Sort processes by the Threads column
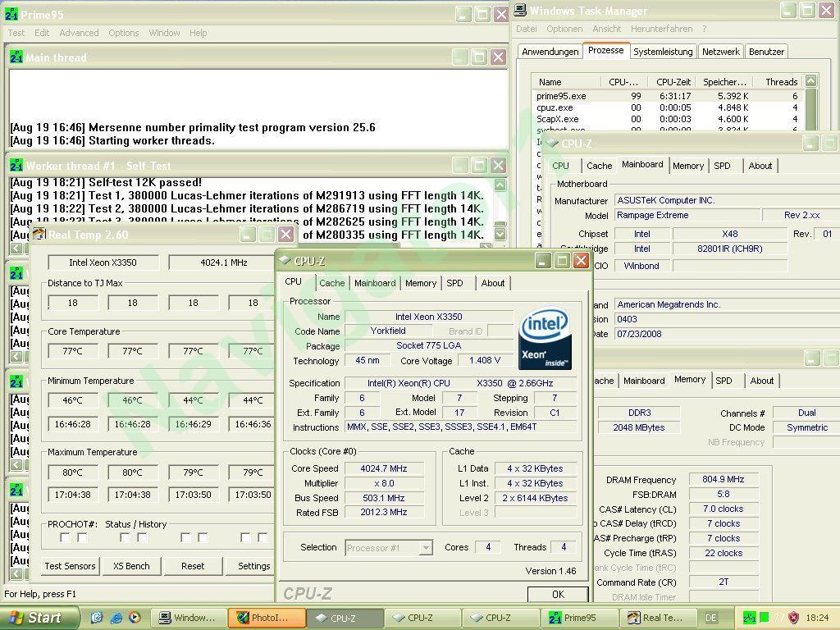The height and width of the screenshot is (630, 840). click(x=781, y=82)
